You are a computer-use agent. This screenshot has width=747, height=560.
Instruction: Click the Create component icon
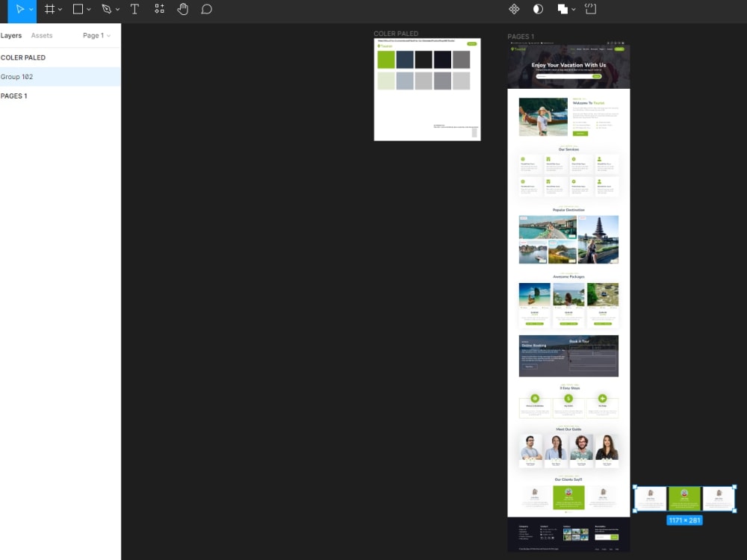(514, 9)
